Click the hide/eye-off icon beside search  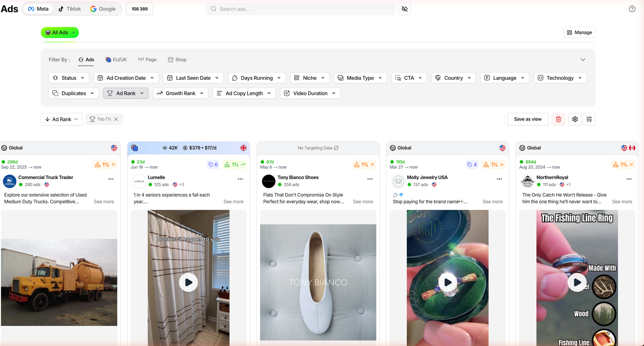click(x=405, y=9)
